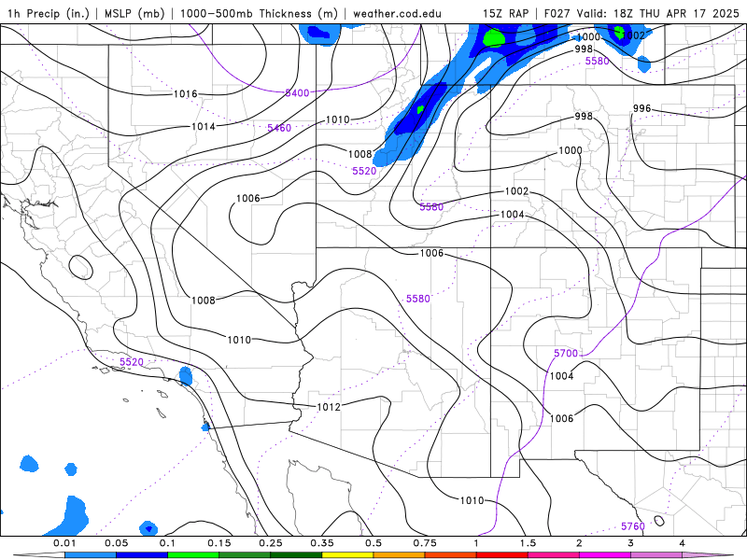Image resolution: width=747 pixels, height=560 pixels.
Task: Click the purple 5460 thickness label
Action: [x=279, y=128]
